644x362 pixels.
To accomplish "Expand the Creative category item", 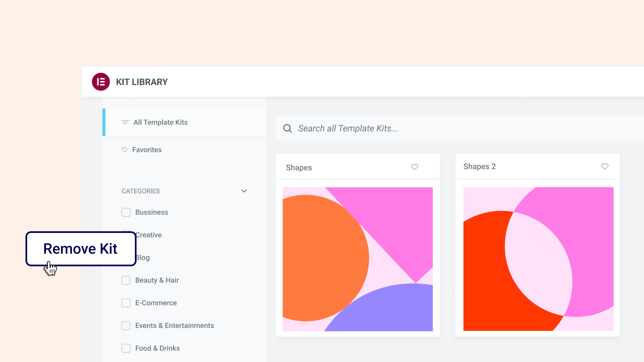I will [x=149, y=235].
